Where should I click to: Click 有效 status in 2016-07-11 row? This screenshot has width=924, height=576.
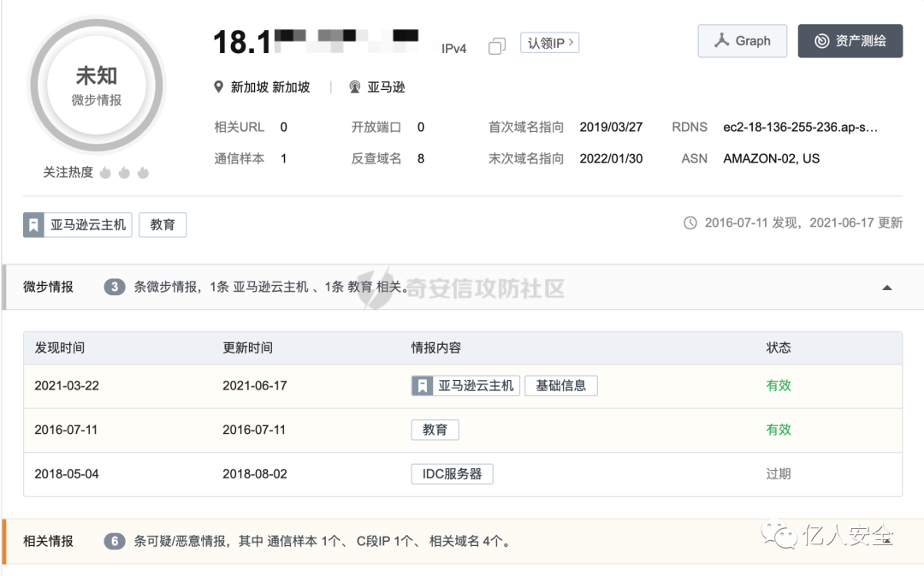(779, 430)
